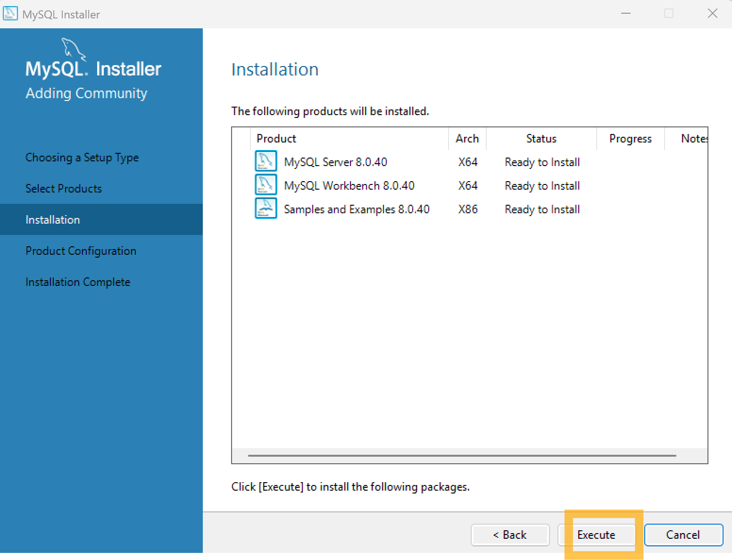This screenshot has width=732, height=560.
Task: Click the X86 arch cell for Samples and Examples
Action: [468, 209]
